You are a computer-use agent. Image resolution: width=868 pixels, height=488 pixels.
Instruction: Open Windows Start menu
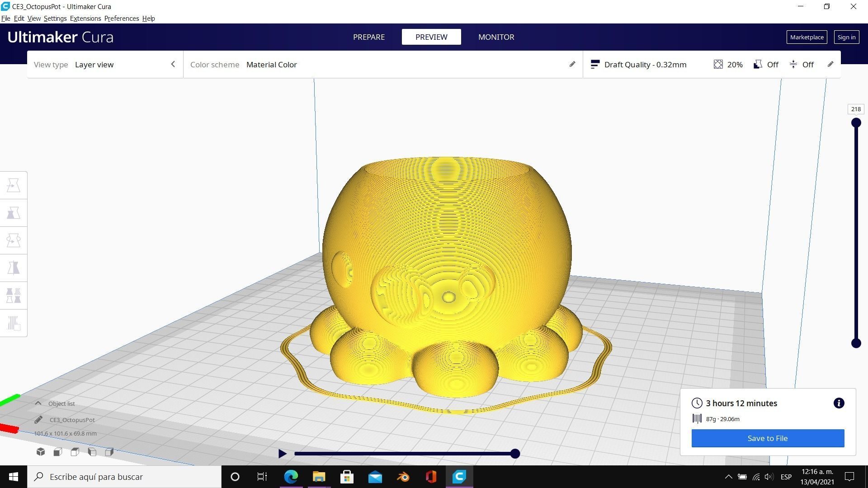tap(14, 477)
